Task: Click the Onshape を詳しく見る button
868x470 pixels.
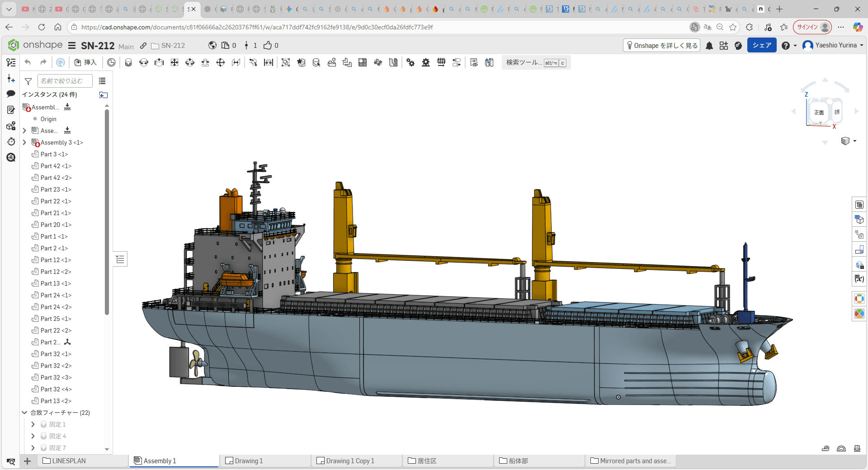Action: (661, 45)
